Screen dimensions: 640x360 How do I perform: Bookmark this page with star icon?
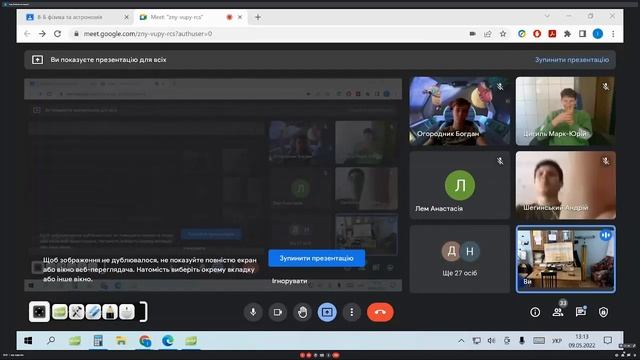(x=503, y=34)
